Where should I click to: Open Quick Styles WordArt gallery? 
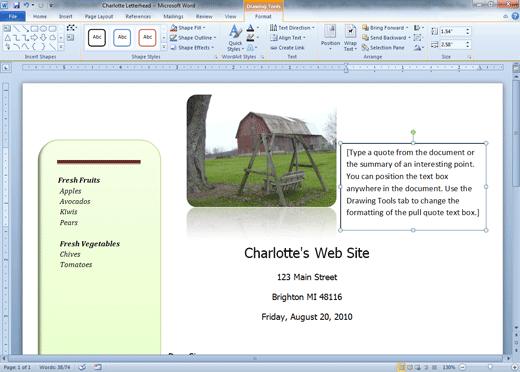[236, 37]
